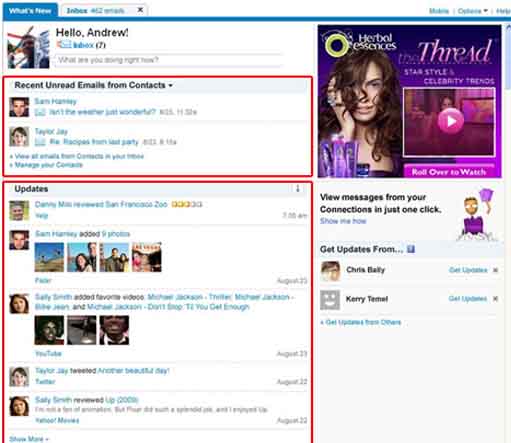Dismiss Kerry Temel suggestion
Image resolution: width=511 pixels, height=443 pixels.
coord(495,299)
